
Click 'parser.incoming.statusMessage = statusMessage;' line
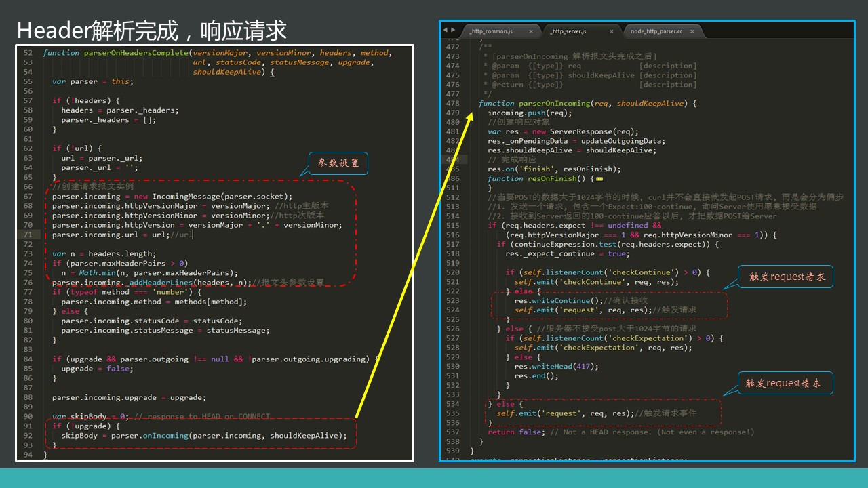click(x=165, y=331)
